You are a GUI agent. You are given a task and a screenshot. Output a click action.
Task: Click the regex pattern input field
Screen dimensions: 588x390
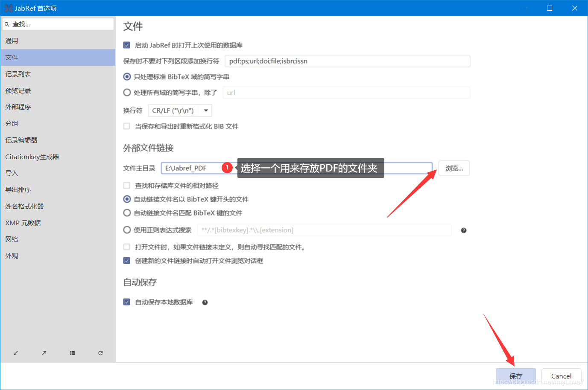(x=324, y=230)
